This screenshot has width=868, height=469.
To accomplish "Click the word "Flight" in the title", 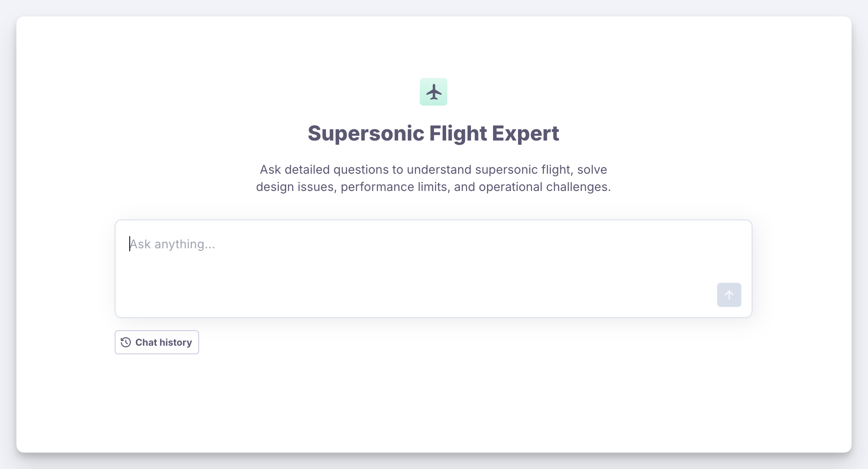I will tap(458, 133).
